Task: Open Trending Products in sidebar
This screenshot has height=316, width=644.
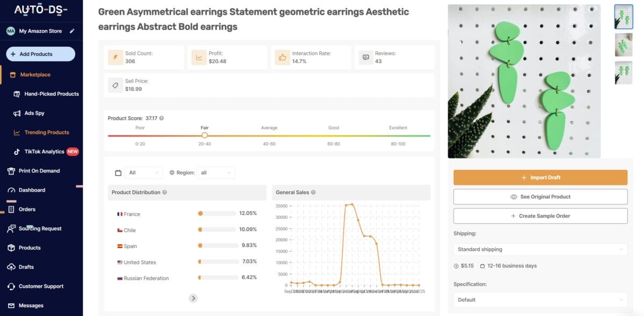Action: tap(47, 132)
